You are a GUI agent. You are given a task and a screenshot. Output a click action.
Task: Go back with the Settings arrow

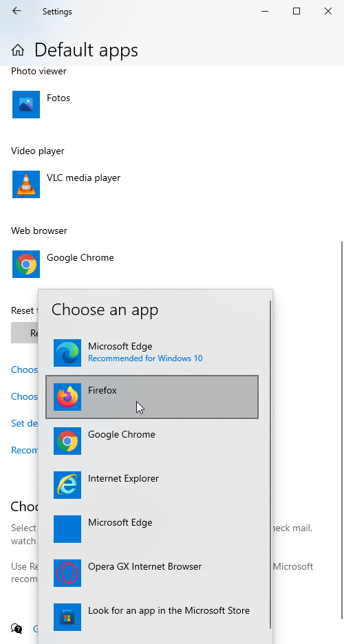click(17, 11)
